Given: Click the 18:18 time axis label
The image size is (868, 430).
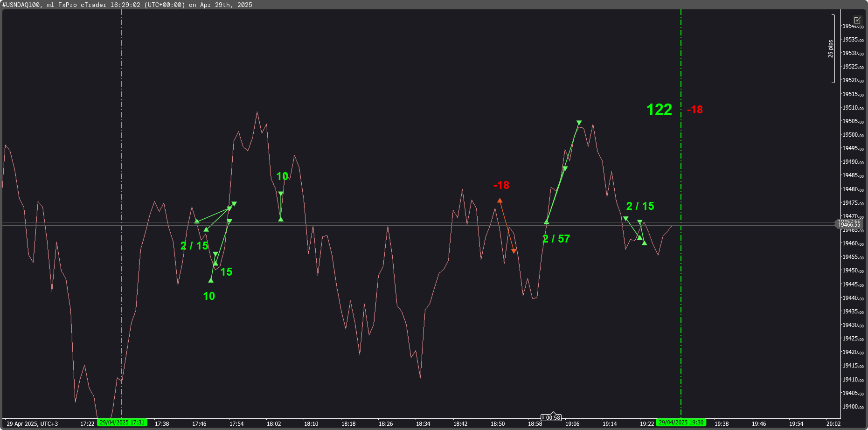Looking at the screenshot, I should 348,424.
